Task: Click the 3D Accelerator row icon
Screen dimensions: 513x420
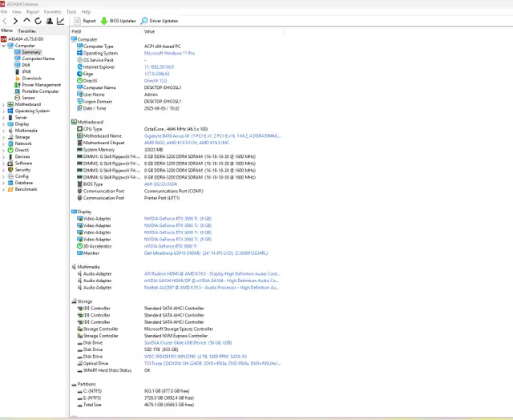Action: pos(79,246)
